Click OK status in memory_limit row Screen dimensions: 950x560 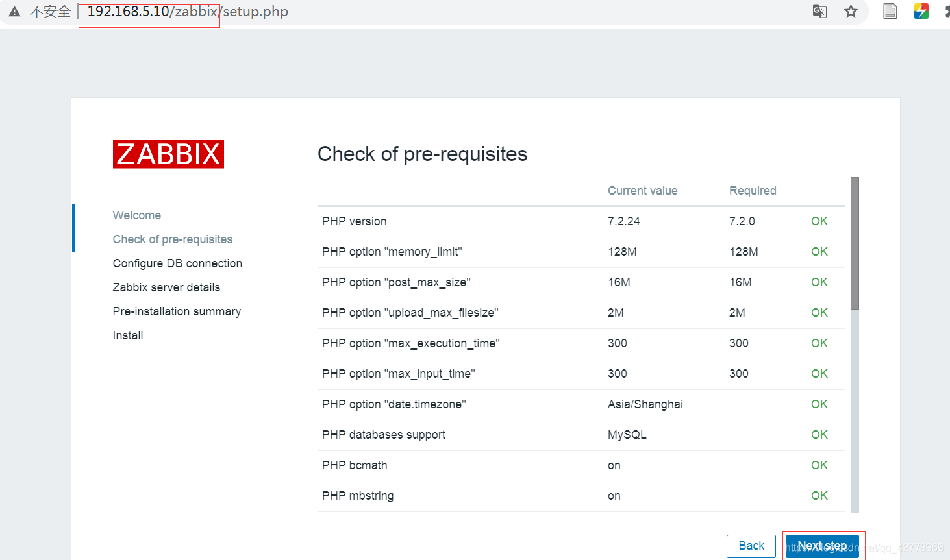pyautogui.click(x=819, y=252)
